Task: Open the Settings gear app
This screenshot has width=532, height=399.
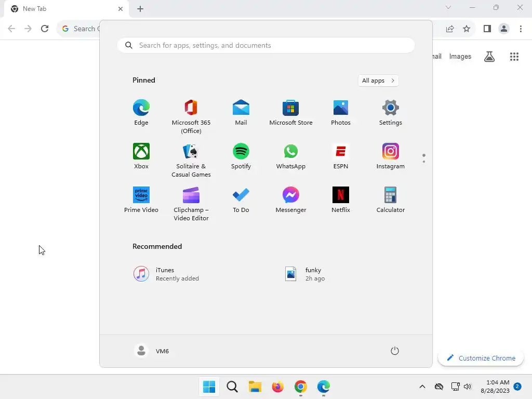Action: coord(391,113)
